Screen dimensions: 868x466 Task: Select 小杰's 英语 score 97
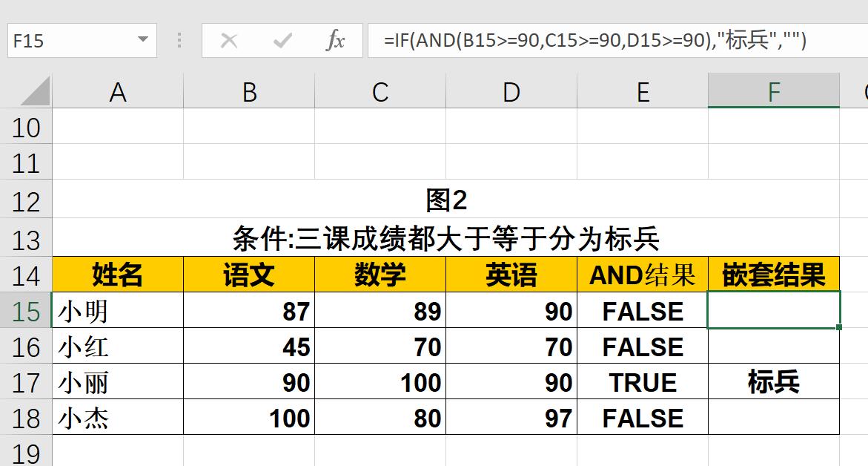(511, 417)
